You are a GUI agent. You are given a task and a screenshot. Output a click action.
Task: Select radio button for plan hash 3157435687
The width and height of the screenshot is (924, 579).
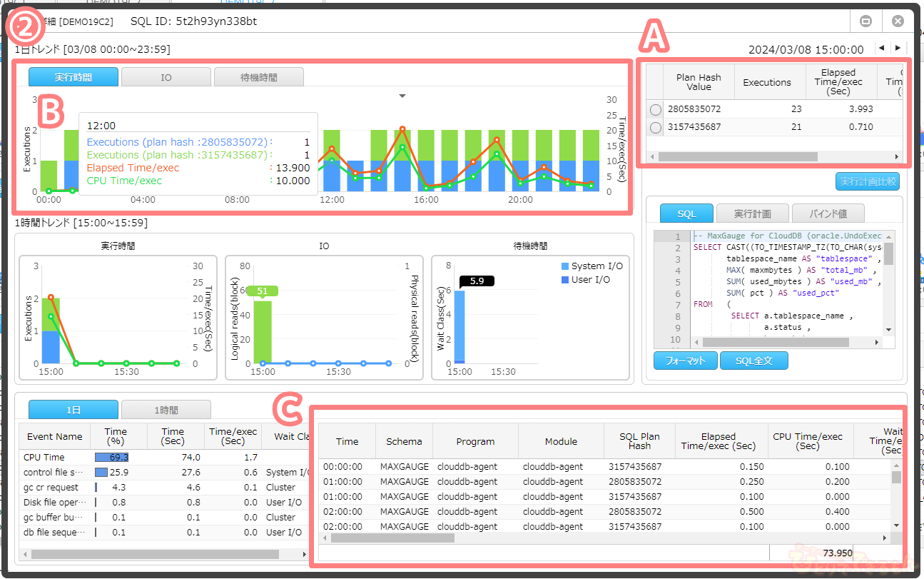tap(656, 127)
